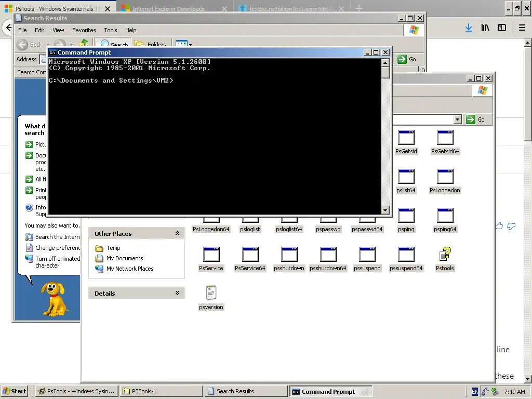Click Command Prompt taskbar button
Screen dimensions: 532x399
pos(331,392)
